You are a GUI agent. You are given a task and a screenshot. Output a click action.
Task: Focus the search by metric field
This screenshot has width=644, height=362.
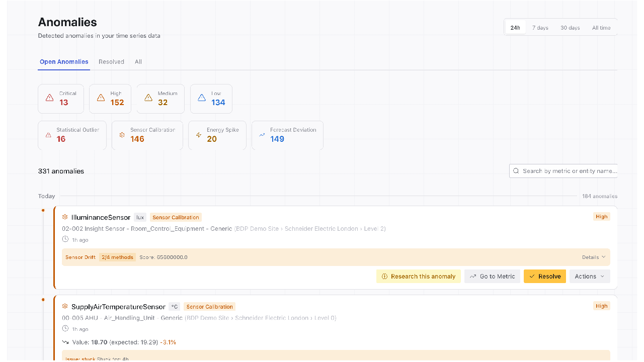[563, 171]
